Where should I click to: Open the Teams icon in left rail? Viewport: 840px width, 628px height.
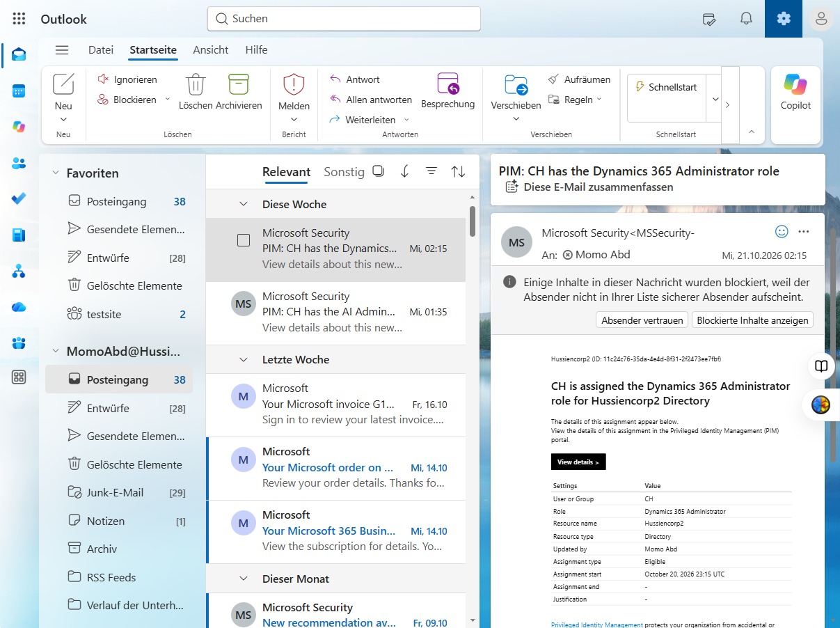[19, 343]
